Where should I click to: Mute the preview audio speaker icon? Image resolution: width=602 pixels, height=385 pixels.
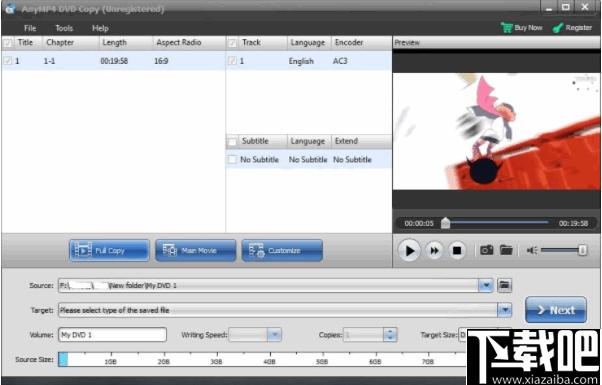pos(532,251)
